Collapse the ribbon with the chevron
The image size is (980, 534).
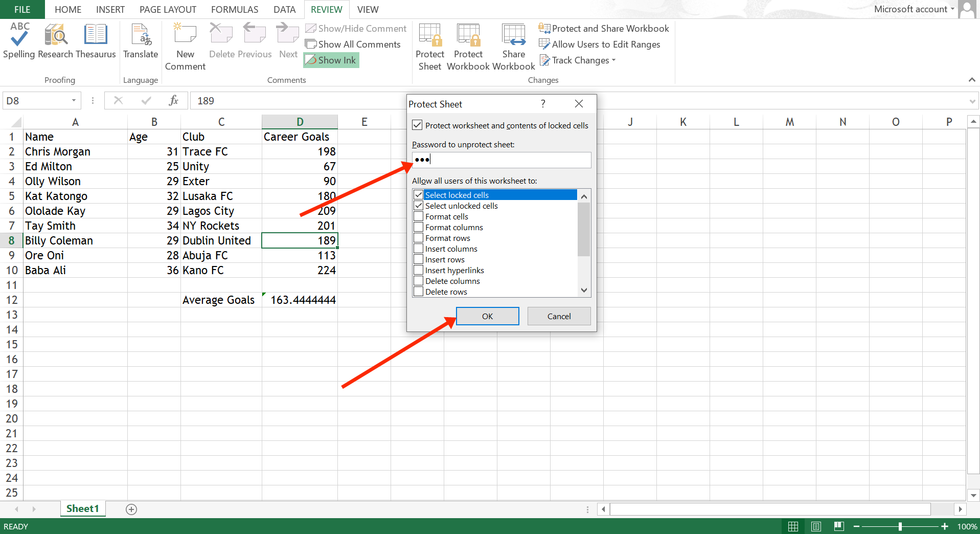click(972, 80)
